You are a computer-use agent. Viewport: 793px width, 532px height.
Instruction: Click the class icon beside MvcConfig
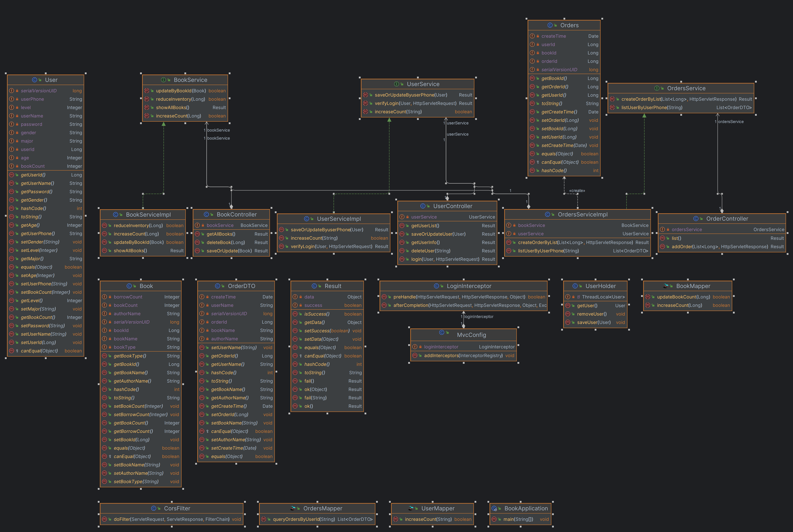click(442, 332)
